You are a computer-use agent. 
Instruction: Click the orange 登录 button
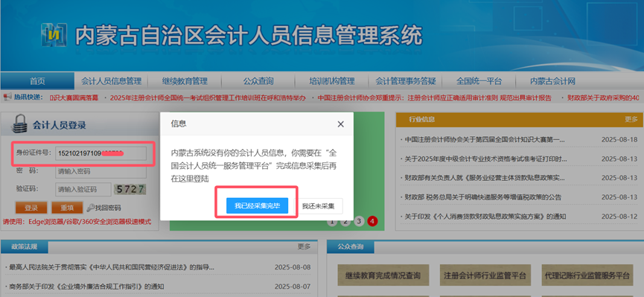(31, 208)
